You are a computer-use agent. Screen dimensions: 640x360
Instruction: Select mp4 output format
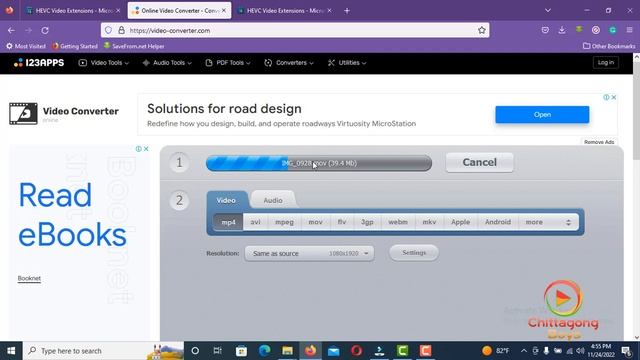pyautogui.click(x=228, y=222)
